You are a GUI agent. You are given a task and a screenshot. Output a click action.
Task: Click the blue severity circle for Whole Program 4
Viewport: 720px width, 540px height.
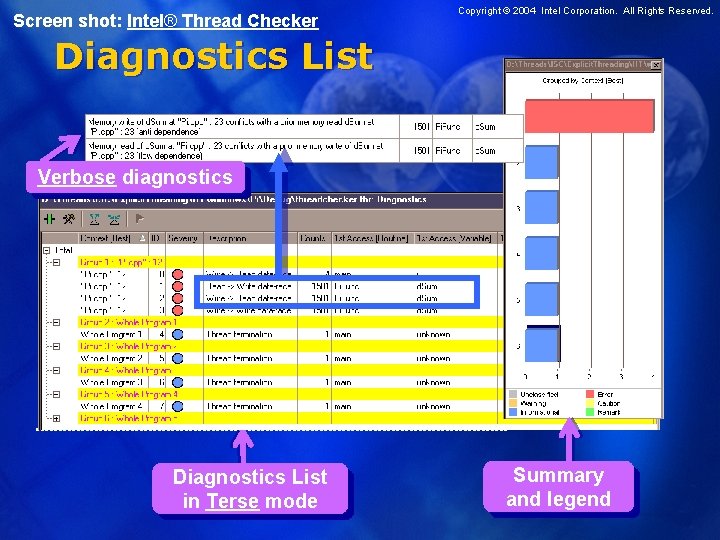pyautogui.click(x=177, y=406)
